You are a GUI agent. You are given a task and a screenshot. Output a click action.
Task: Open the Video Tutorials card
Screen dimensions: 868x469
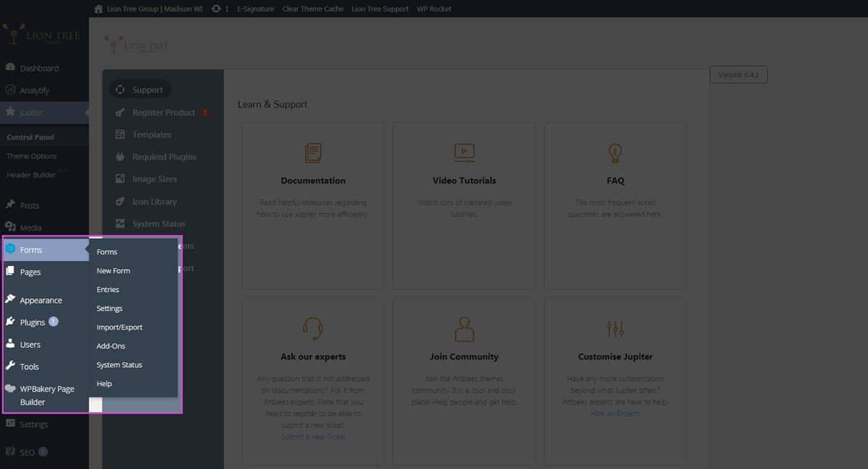[x=464, y=206]
